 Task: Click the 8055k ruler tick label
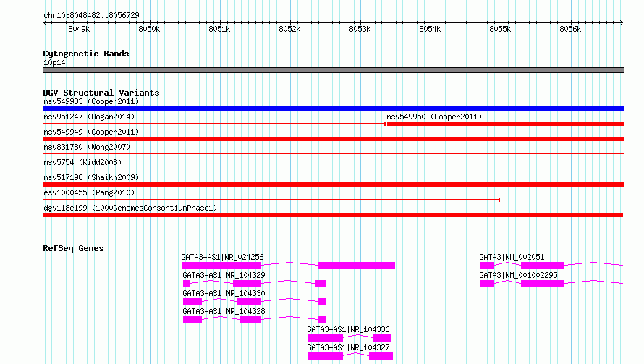coord(500,29)
